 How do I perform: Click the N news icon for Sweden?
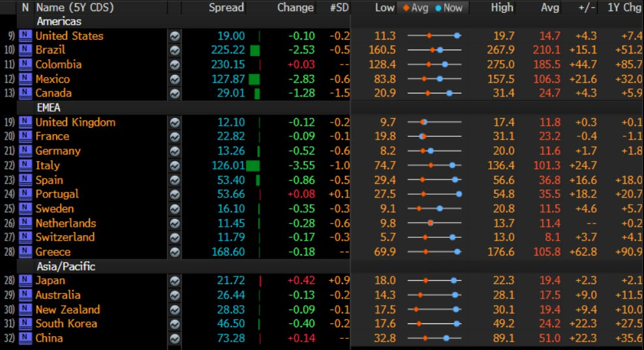coord(25,209)
